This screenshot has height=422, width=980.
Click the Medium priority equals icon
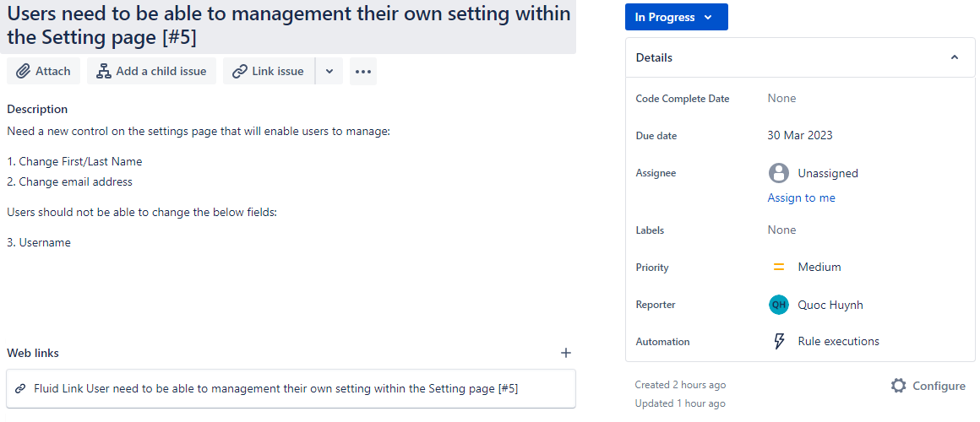pyautogui.click(x=779, y=268)
